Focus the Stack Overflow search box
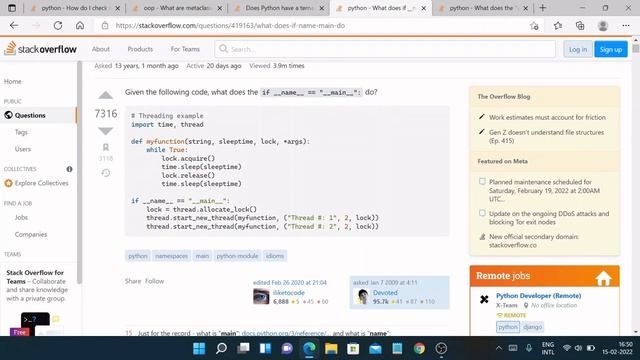This screenshot has width=640, height=360. (x=385, y=49)
